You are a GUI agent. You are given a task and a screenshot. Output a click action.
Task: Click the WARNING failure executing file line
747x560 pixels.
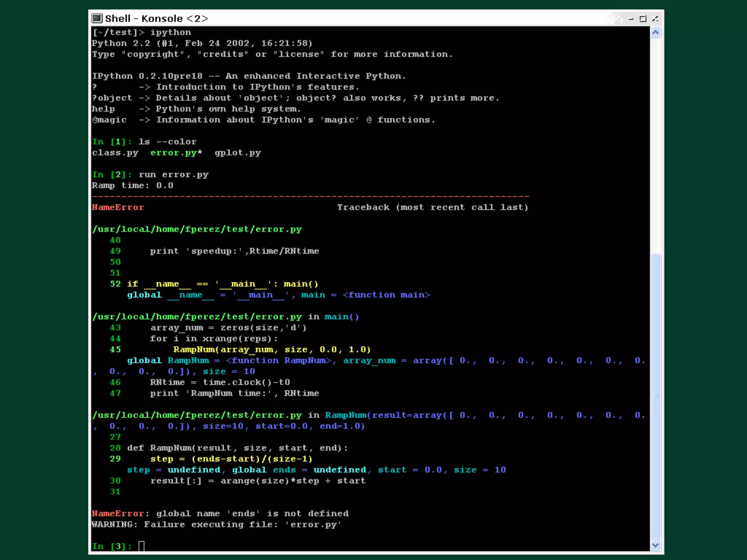(216, 525)
